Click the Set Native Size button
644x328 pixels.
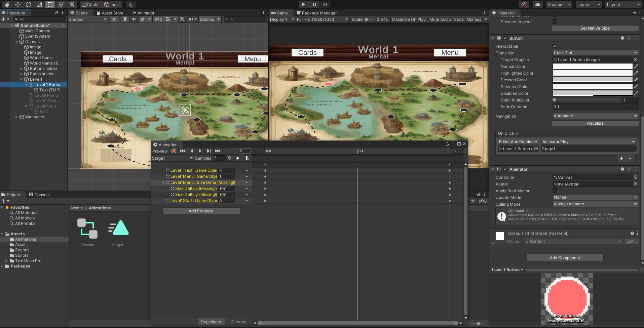coord(595,28)
